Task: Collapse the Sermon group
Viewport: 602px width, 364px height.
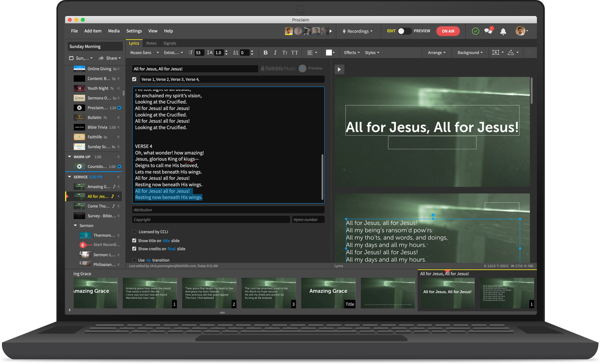Action: [x=75, y=226]
